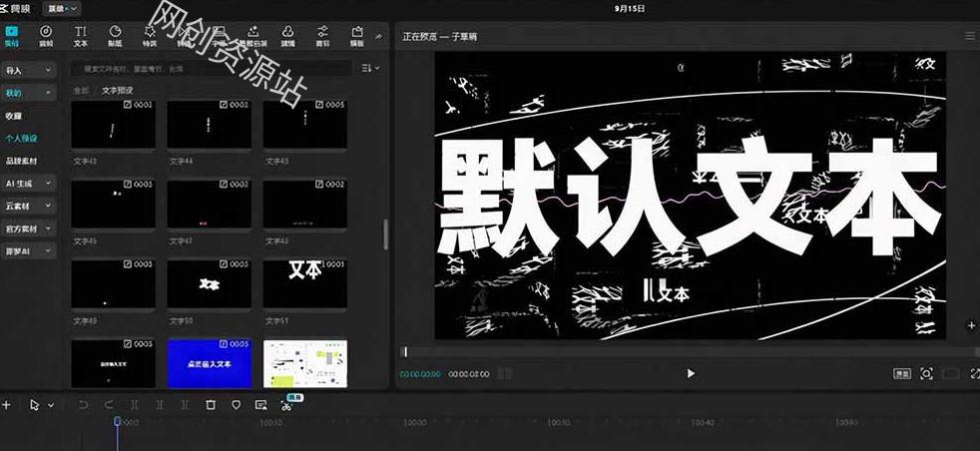The image size is (980, 451).
Task: Click project title 9月15日
Action: click(630, 9)
